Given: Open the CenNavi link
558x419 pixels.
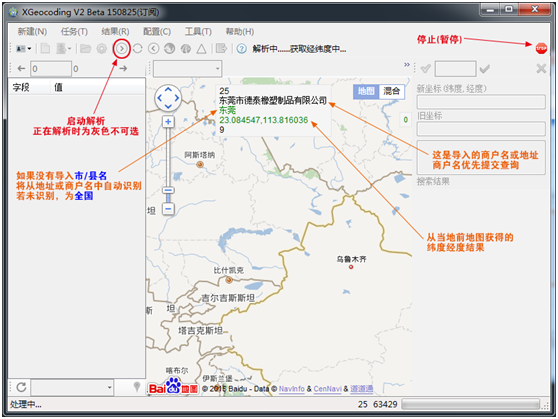Looking at the screenshot, I should click(328, 389).
